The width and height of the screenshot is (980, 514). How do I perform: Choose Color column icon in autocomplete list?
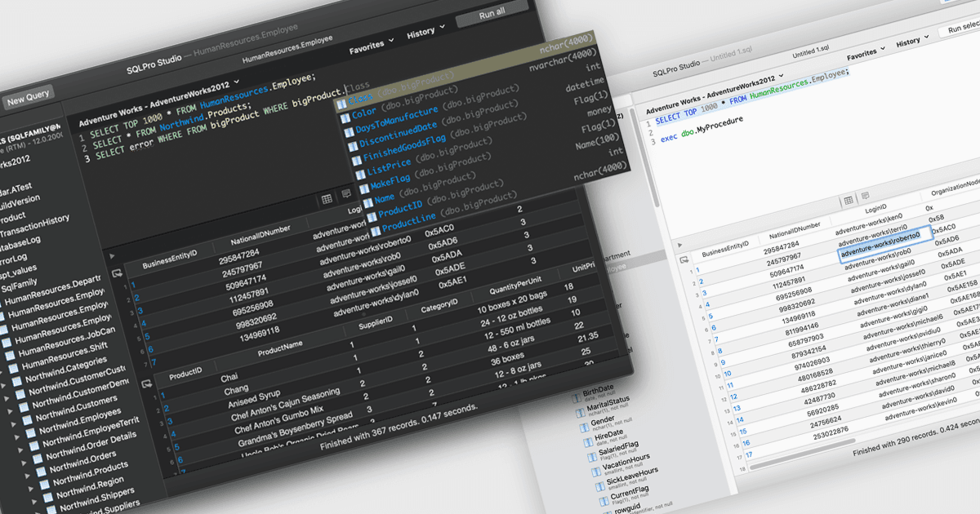pos(345,117)
